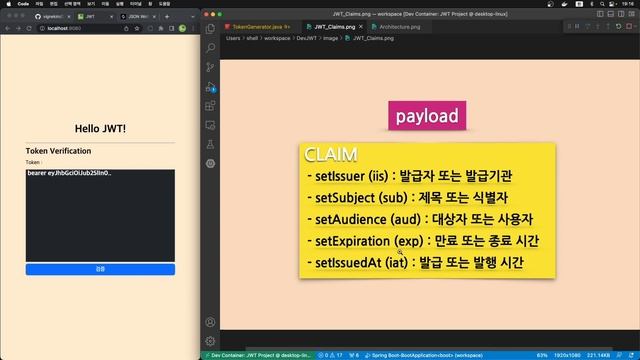Open the Testing flask view
Viewport: 640px width, 360px height.
click(x=210, y=144)
